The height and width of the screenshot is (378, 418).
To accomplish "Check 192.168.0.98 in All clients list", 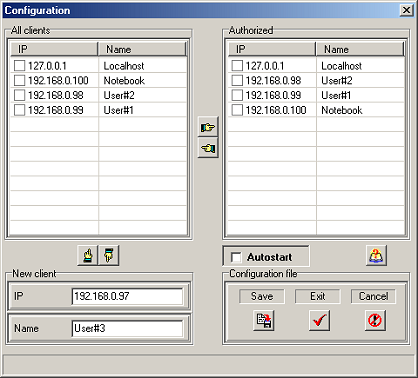I will coord(20,95).
